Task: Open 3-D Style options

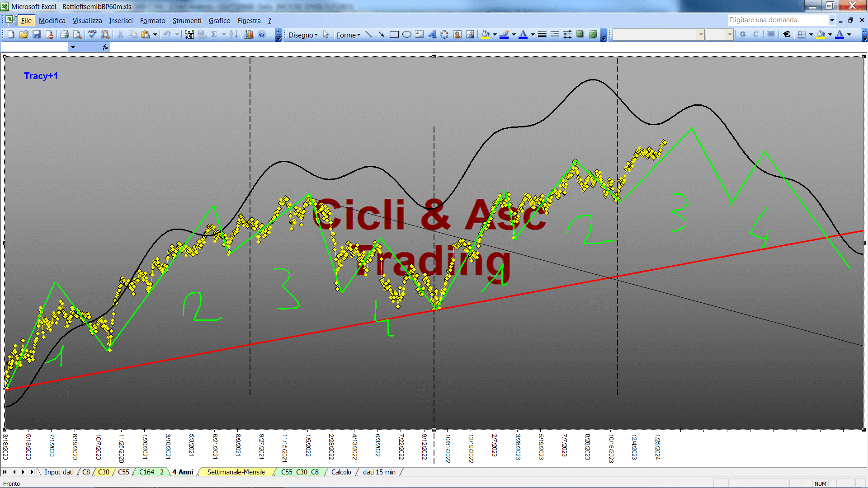Action: pyautogui.click(x=593, y=34)
